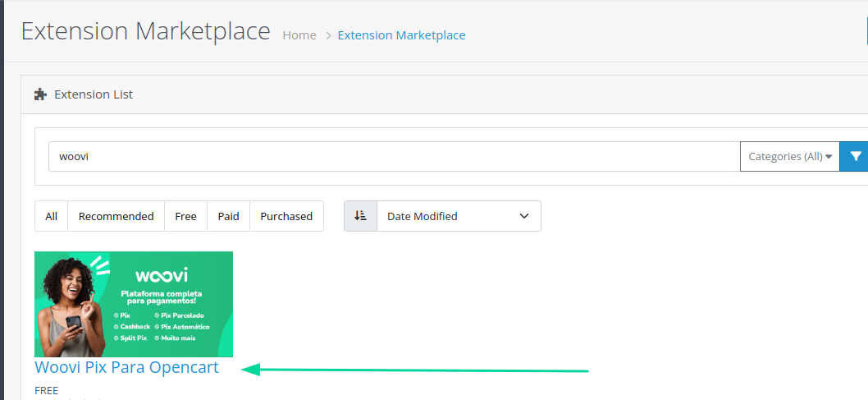Click the FREE price label
Image resolution: width=868 pixels, height=400 pixels.
tap(47, 391)
